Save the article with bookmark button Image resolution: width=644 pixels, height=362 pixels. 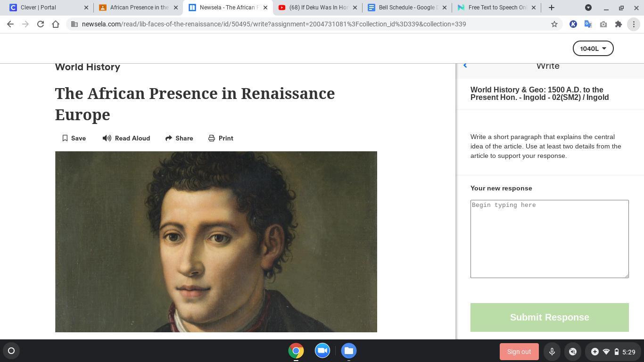pyautogui.click(x=74, y=138)
